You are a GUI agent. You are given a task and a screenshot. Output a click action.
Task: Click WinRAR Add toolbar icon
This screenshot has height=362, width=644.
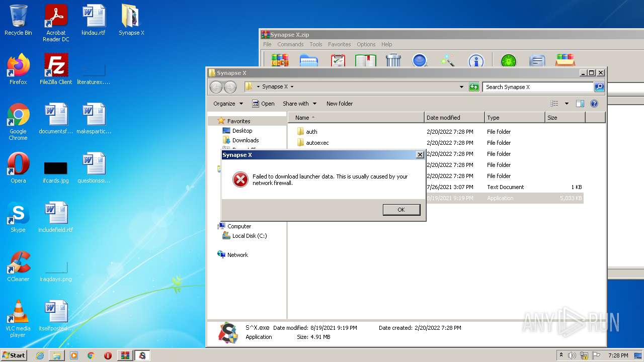coord(280,60)
